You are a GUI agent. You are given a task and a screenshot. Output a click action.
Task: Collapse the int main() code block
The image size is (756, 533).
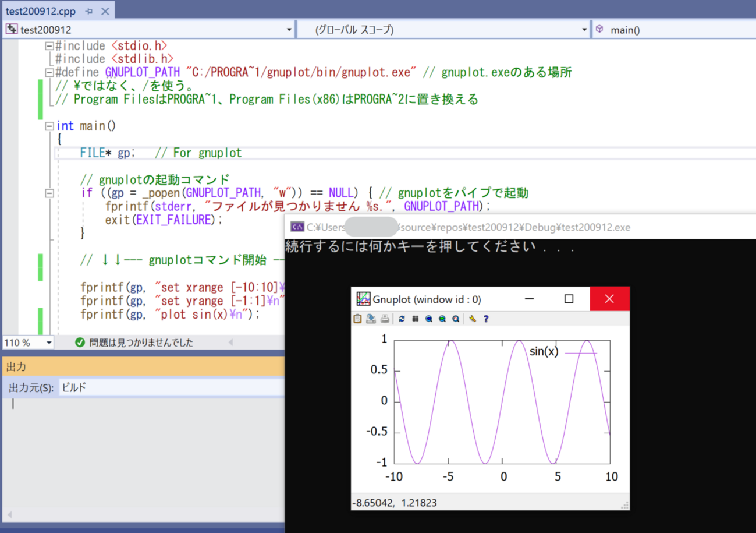(49, 126)
